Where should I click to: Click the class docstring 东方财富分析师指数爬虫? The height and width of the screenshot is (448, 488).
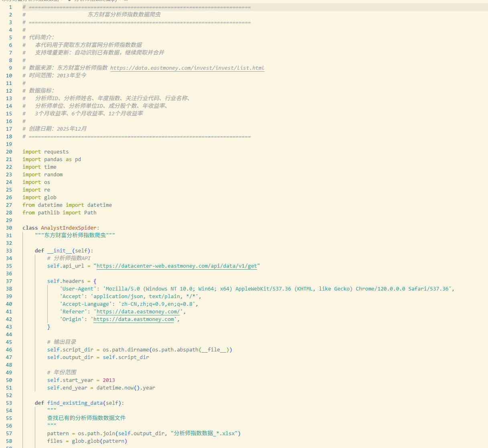75,235
